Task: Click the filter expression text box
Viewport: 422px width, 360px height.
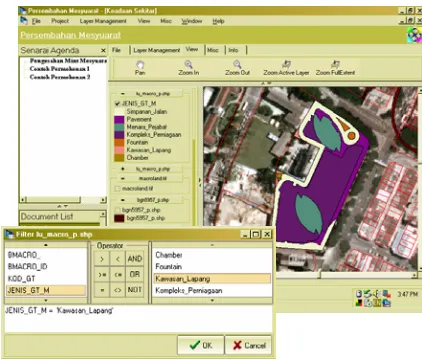Action: pyautogui.click(x=138, y=318)
